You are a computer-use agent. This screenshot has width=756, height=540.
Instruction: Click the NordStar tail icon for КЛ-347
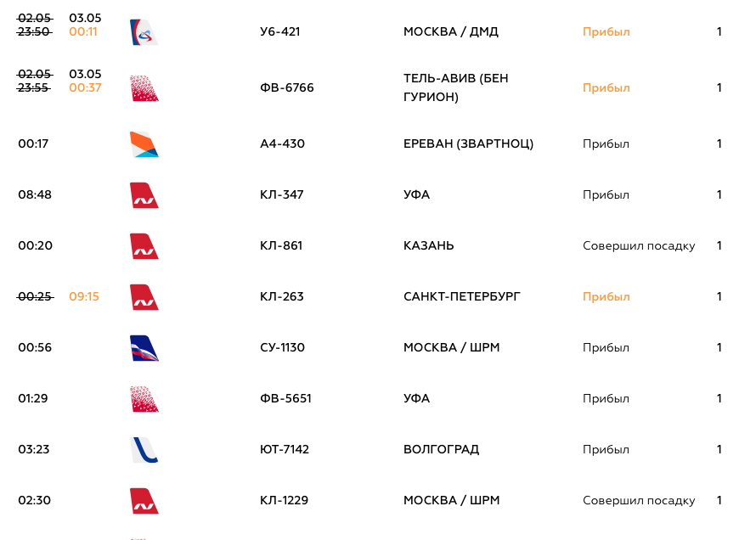(144, 195)
